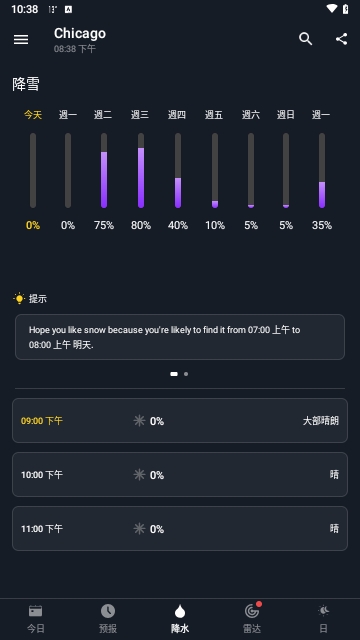The height and width of the screenshot is (640, 360).
Task: Expand the 11:00 下午 hourly row
Action: coord(180,529)
